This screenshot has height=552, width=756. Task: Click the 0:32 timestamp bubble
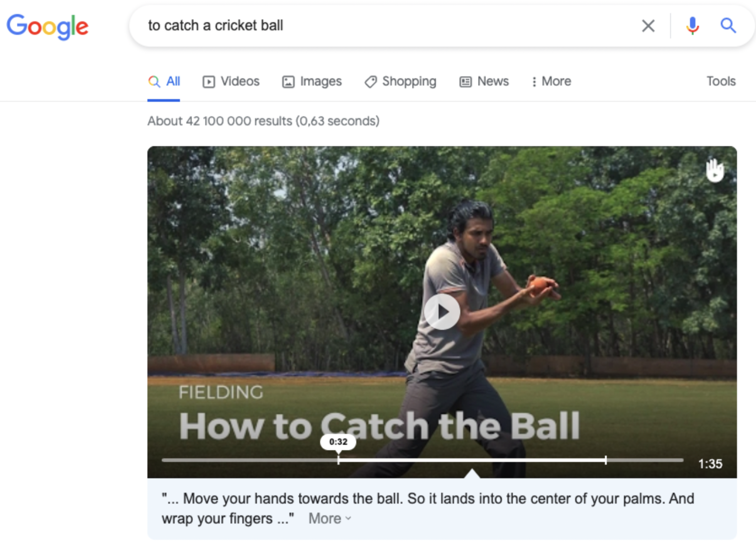click(x=338, y=442)
